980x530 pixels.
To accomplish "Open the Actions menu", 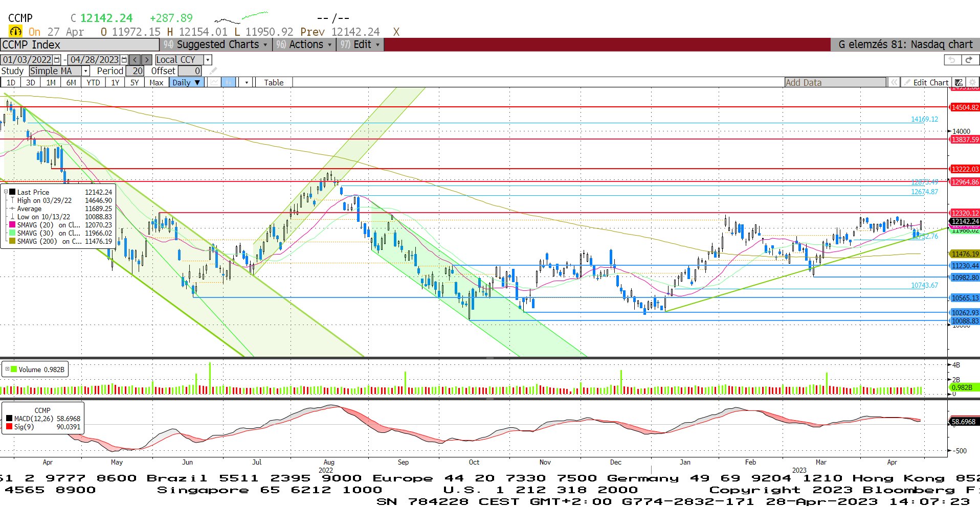I will pyautogui.click(x=304, y=44).
